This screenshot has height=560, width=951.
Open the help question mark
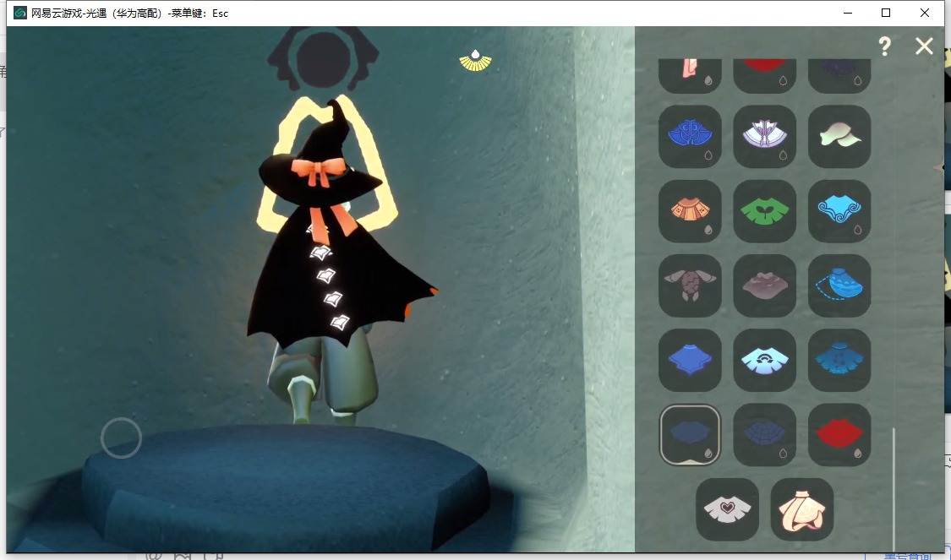tap(884, 46)
